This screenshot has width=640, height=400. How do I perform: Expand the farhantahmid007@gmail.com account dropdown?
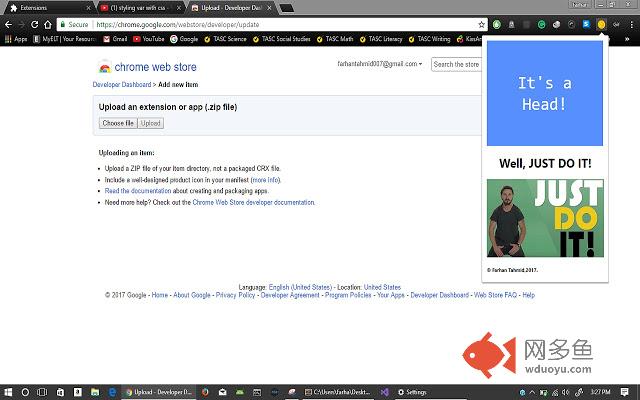point(380,64)
